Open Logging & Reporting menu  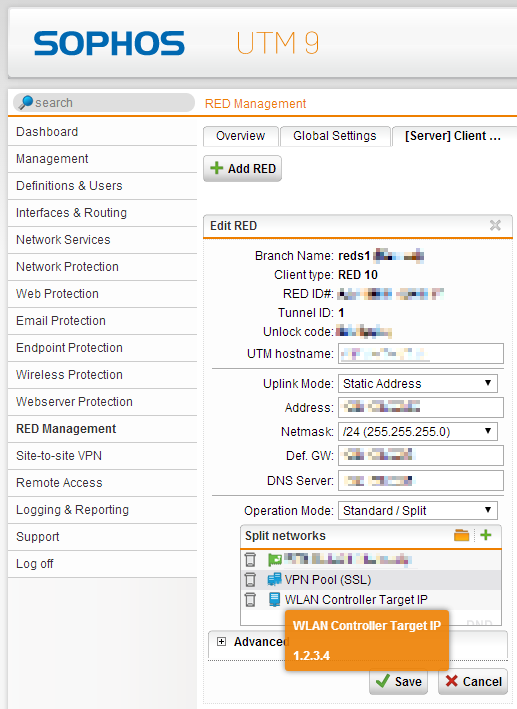tap(103, 510)
